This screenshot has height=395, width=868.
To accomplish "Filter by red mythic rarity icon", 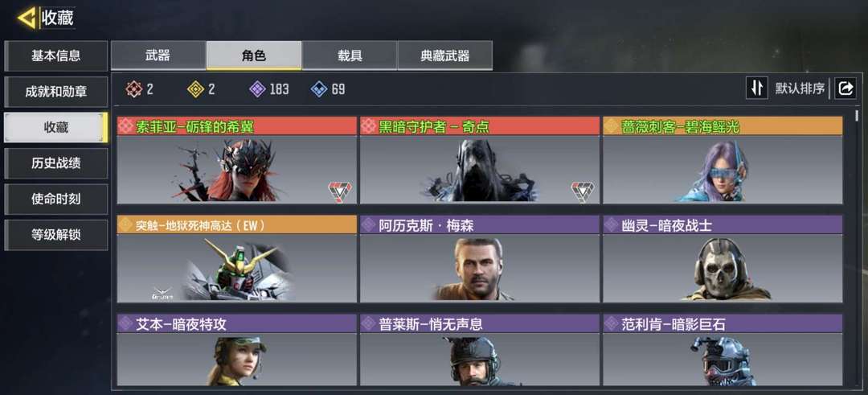I will 134,89.
